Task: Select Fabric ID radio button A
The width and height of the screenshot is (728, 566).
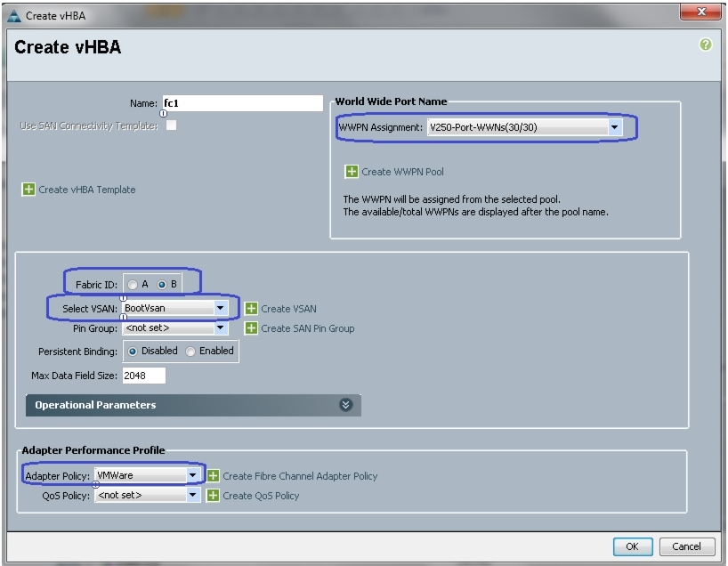Action: click(133, 285)
